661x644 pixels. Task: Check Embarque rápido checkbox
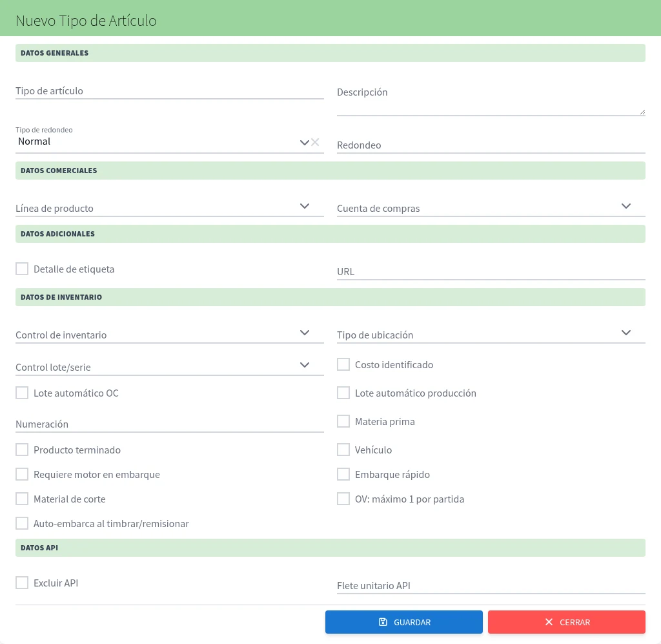click(343, 474)
